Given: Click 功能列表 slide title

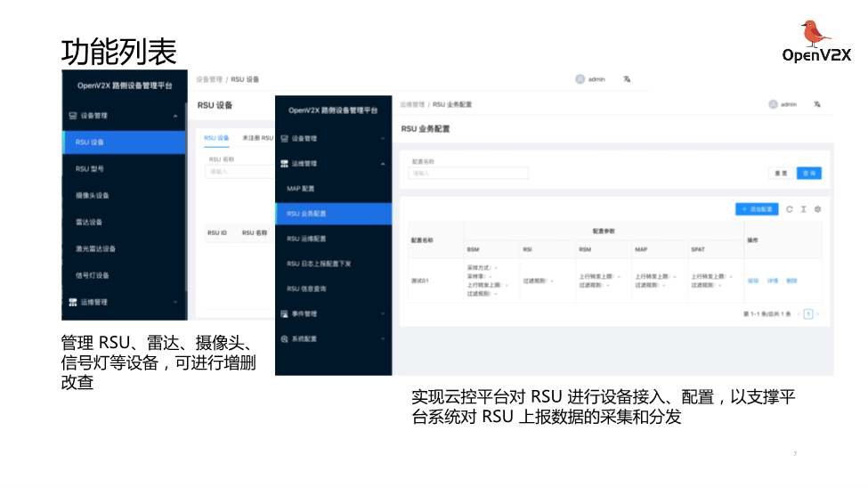Looking at the screenshot, I should [x=119, y=52].
